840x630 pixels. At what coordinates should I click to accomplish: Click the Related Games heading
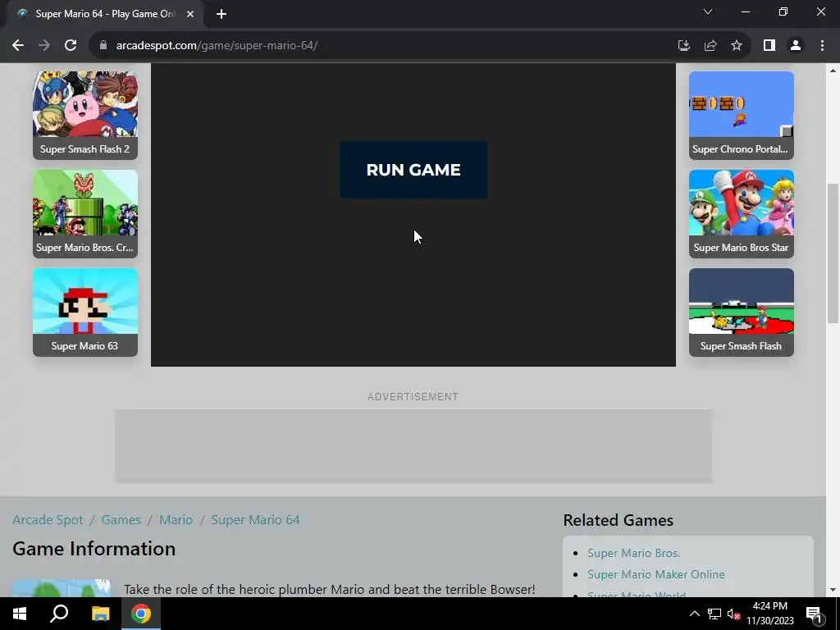[619, 520]
